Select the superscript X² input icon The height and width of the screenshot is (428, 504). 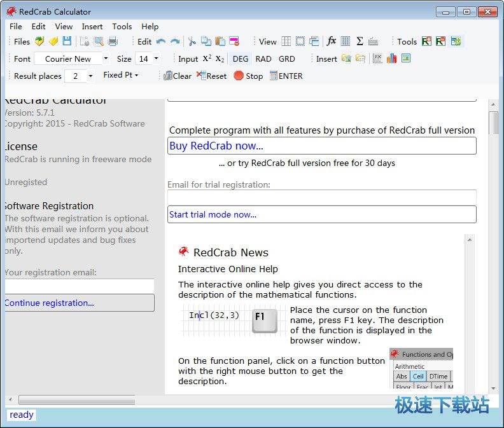tap(207, 59)
